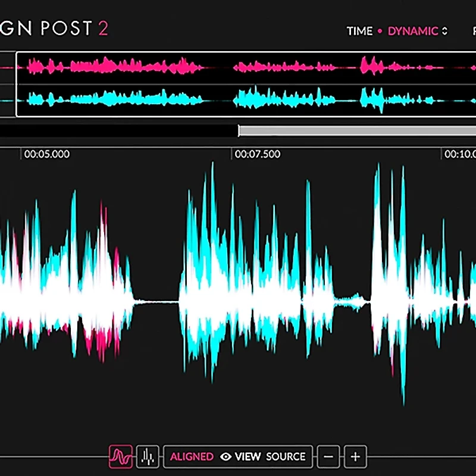The height and width of the screenshot is (476, 476).
Task: Click the plus zoom in button
Action: [x=355, y=456]
